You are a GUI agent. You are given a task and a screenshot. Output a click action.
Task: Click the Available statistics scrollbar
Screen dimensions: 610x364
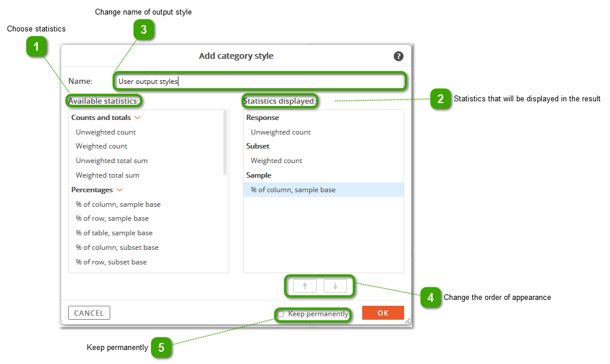tap(225, 143)
